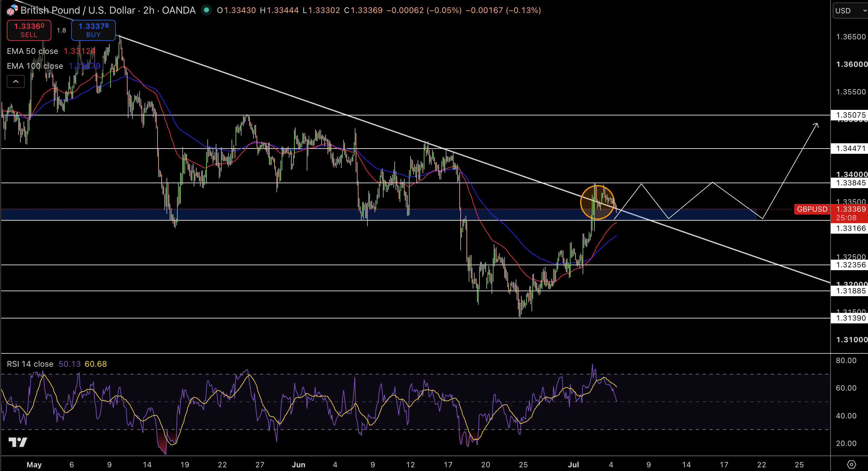Click the countdown timer 25:08
Screen dimensions: 868x471
point(846,218)
